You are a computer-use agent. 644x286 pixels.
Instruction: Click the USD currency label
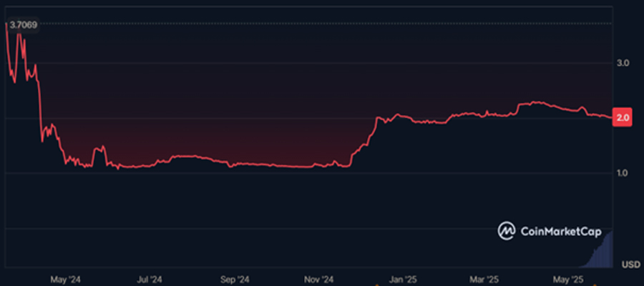(630, 265)
